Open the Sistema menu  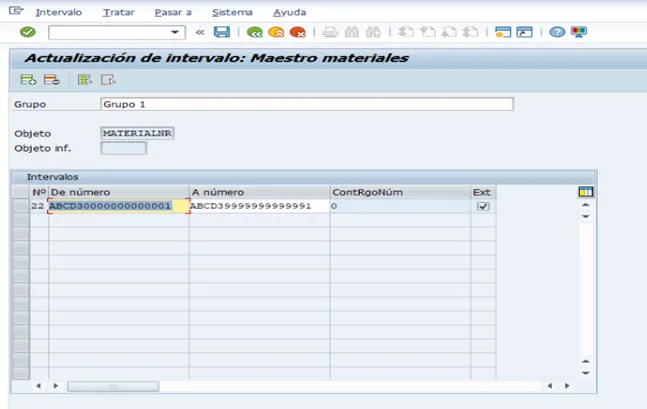[232, 12]
